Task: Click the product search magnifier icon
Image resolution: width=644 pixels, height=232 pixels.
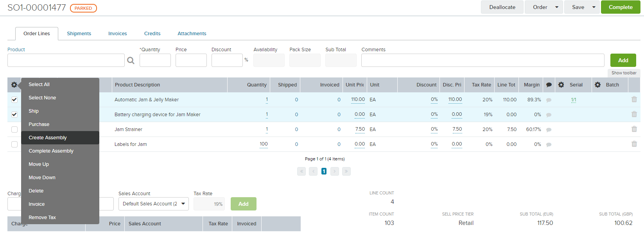Action: pos(131,61)
